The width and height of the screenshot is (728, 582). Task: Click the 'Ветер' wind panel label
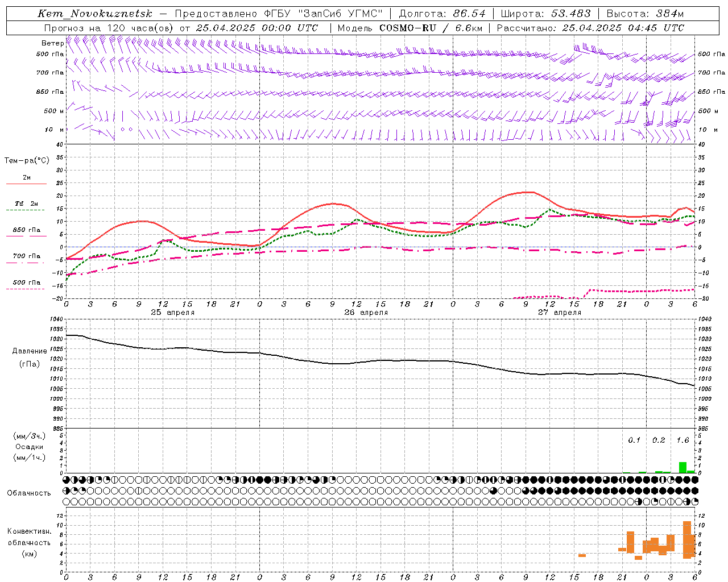click(52, 43)
